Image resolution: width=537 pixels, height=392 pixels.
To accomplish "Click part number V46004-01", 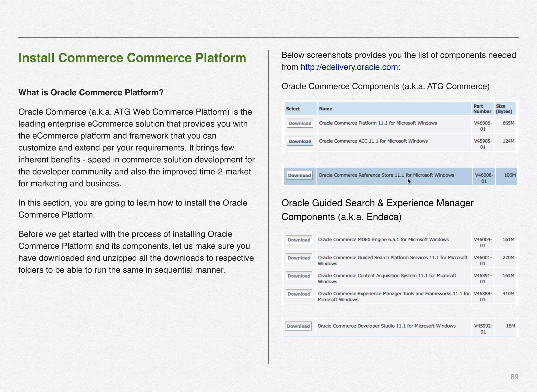I will (x=483, y=243).
